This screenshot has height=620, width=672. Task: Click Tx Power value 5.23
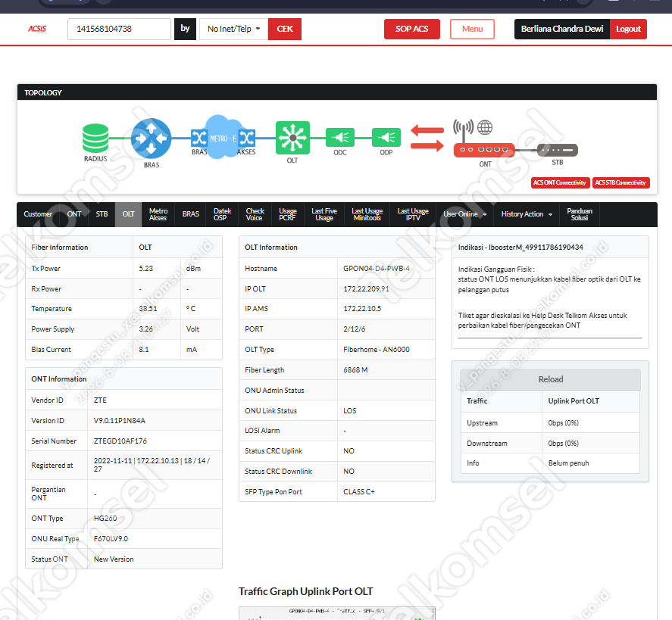click(x=145, y=269)
